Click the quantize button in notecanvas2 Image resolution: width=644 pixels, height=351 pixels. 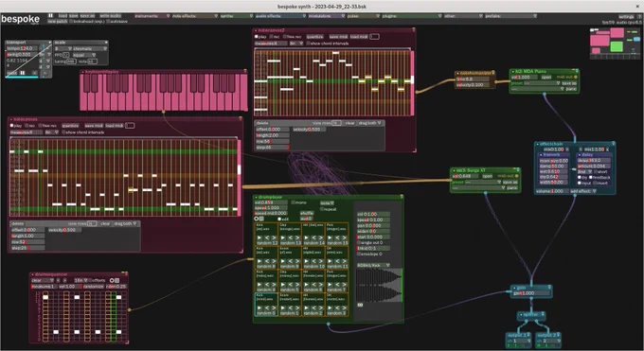315,37
